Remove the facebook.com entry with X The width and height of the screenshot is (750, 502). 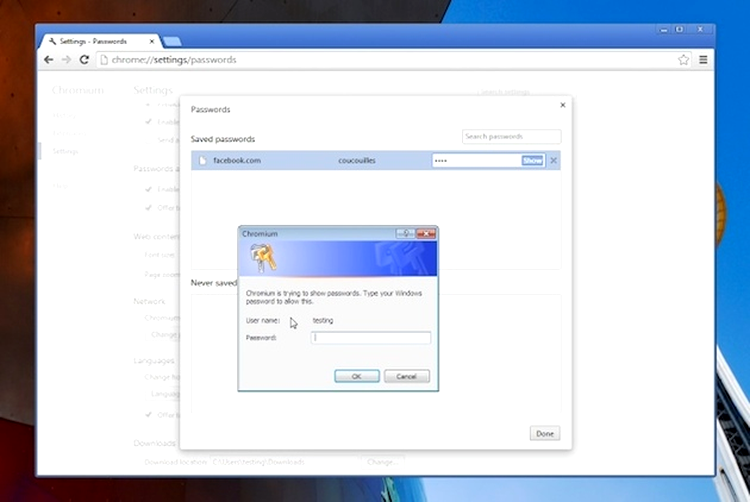(x=553, y=161)
